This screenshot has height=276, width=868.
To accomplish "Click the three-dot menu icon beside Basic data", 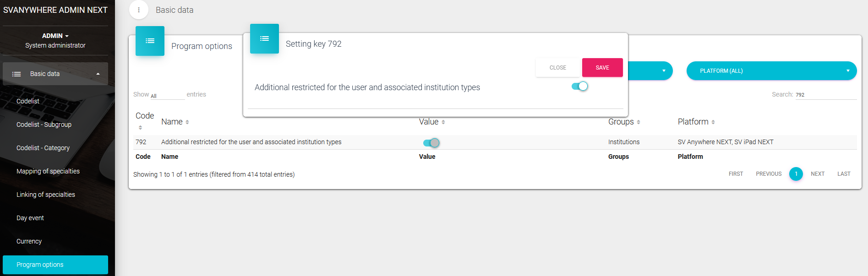I will point(139,10).
